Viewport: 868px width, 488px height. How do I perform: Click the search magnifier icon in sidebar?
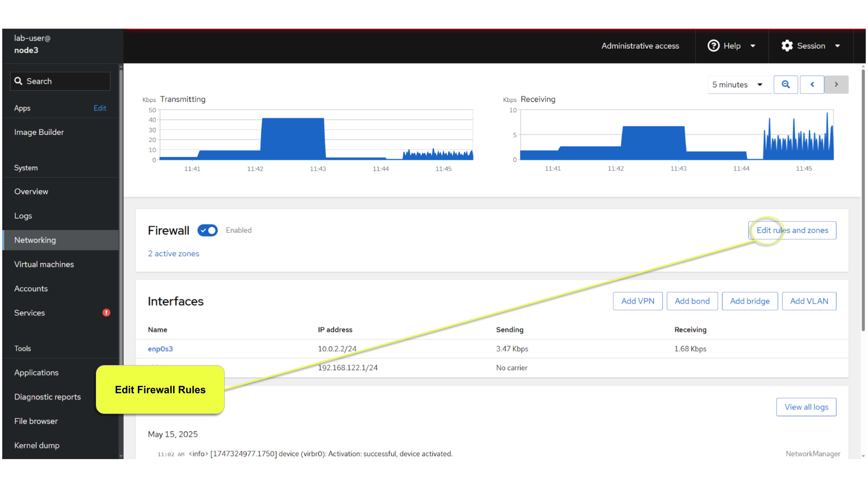click(x=19, y=81)
